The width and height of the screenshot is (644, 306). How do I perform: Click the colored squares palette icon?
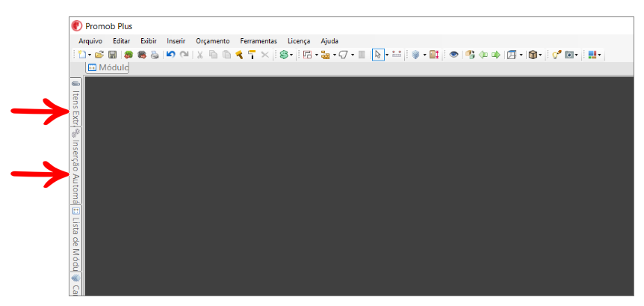point(592,55)
